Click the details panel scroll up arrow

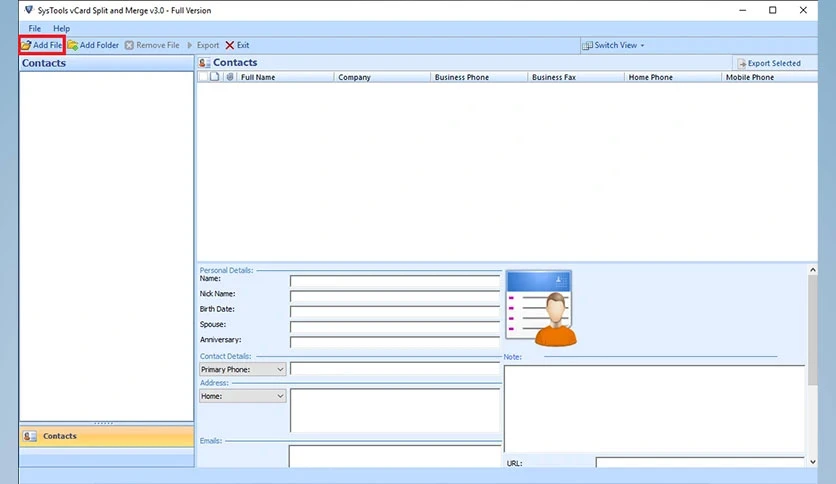pyautogui.click(x=813, y=270)
